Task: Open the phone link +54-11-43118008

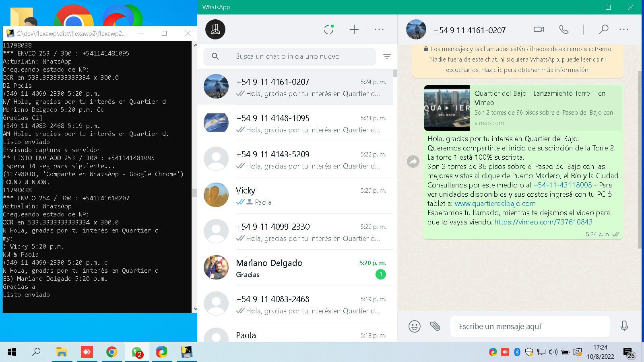Action: (x=563, y=185)
